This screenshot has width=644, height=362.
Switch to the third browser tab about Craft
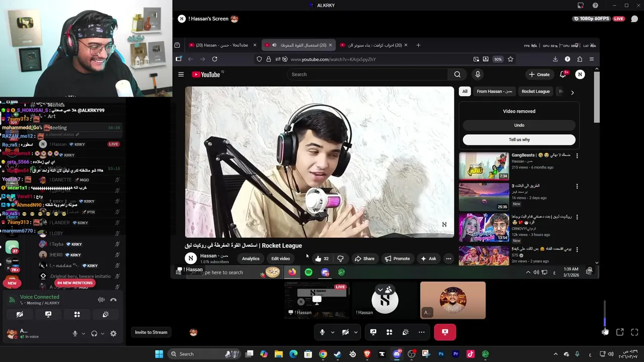374,45
